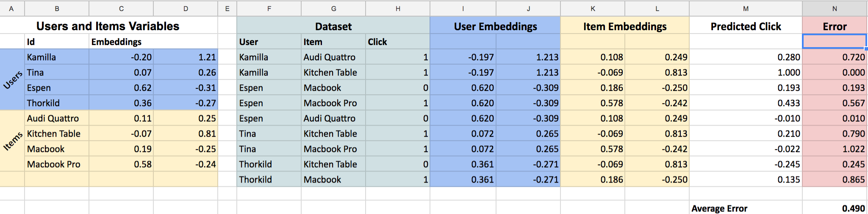
Task: Select the Dataset header cell
Action: coord(333,26)
